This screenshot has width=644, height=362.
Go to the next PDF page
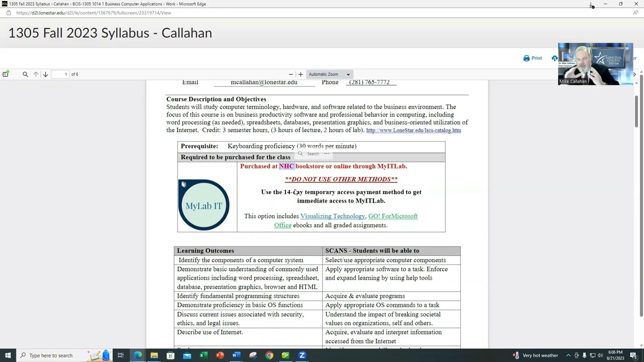[45, 74]
